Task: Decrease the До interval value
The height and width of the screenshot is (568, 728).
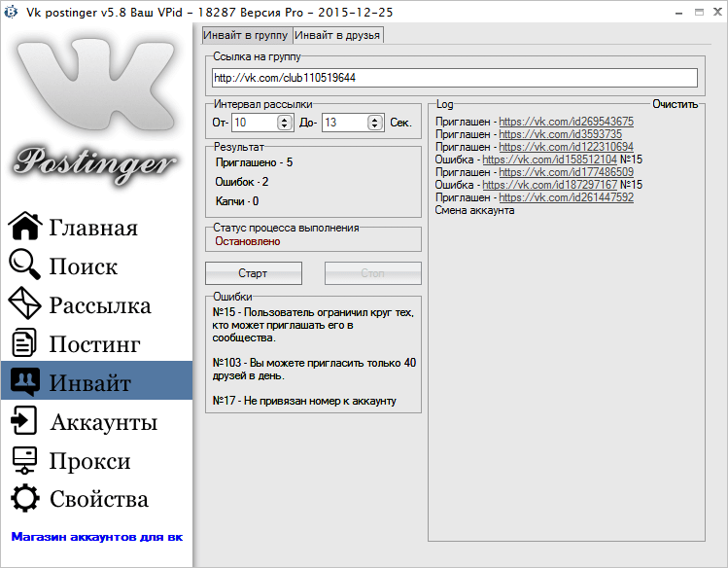Action: pyautogui.click(x=374, y=126)
